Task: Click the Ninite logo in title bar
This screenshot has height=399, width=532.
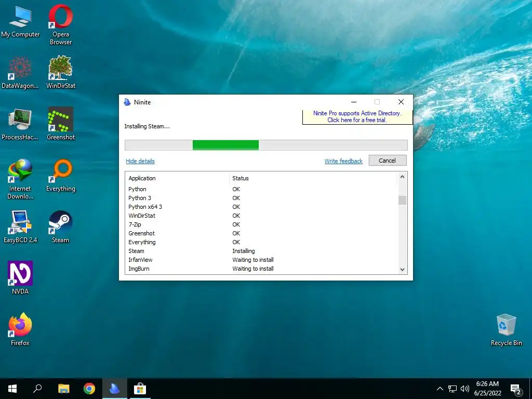Action: pos(127,102)
